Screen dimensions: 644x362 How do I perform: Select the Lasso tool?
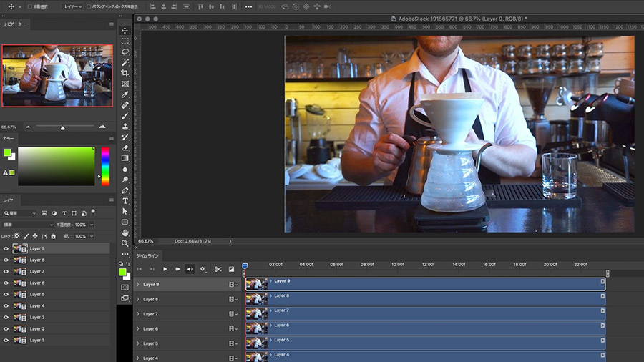pos(125,52)
